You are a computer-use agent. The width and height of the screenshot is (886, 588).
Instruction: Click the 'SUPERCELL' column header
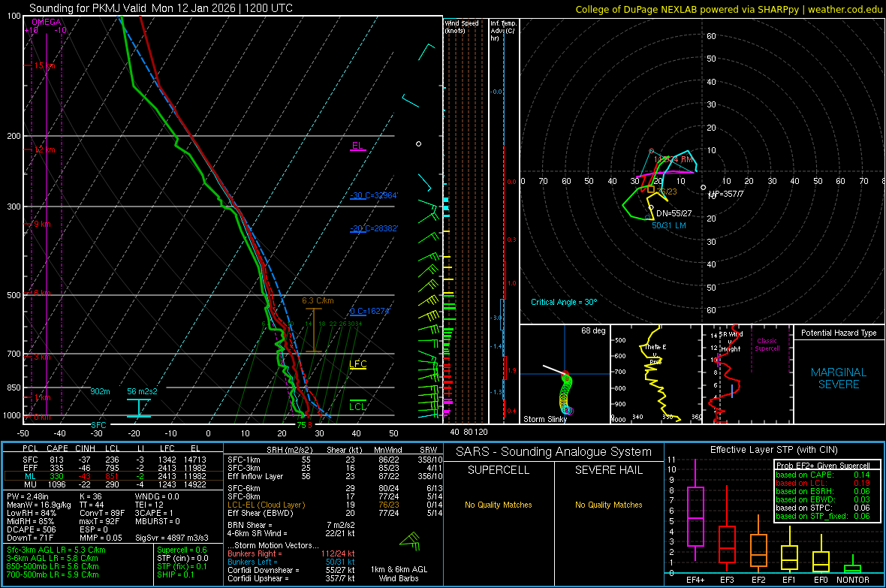pos(499,470)
